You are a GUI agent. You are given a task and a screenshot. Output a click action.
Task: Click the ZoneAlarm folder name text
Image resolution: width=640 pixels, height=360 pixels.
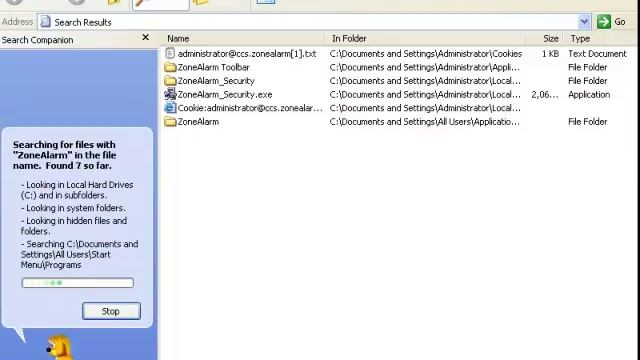pos(198,122)
